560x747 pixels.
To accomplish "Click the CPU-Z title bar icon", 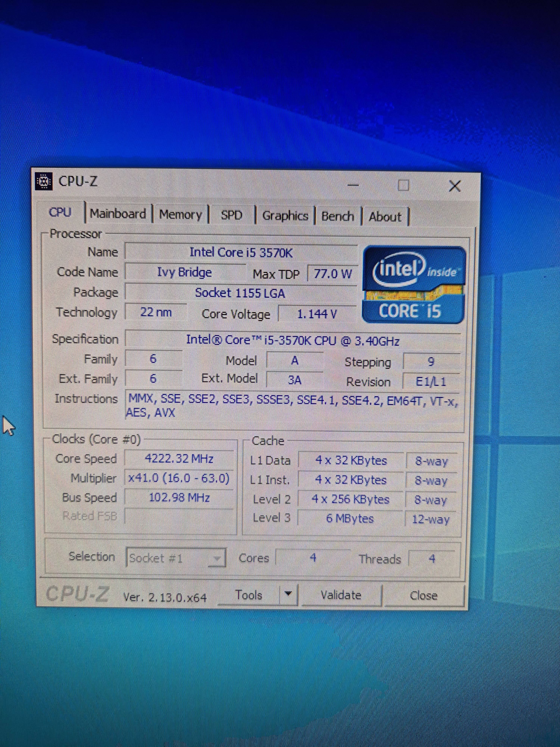I will (x=44, y=182).
